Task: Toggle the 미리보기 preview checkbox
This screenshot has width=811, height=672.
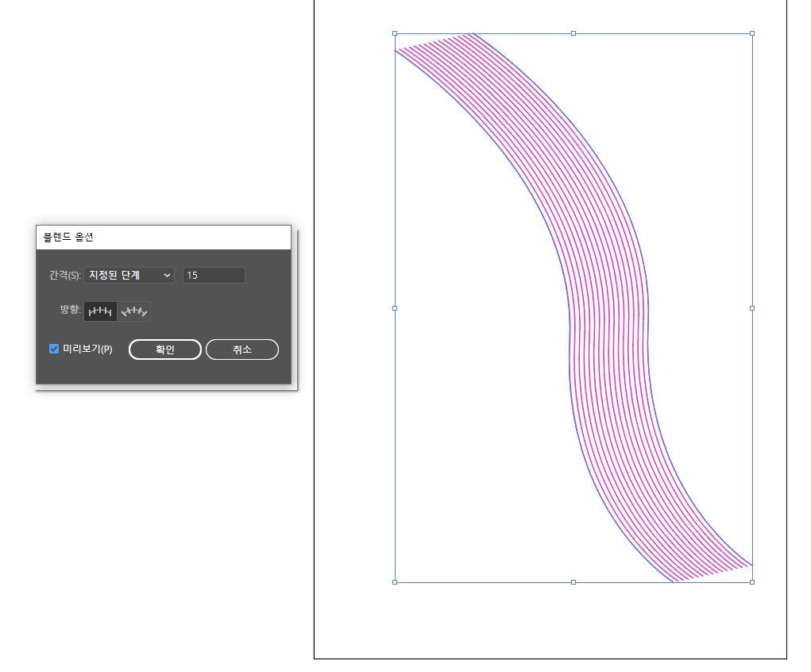Action: click(x=54, y=349)
